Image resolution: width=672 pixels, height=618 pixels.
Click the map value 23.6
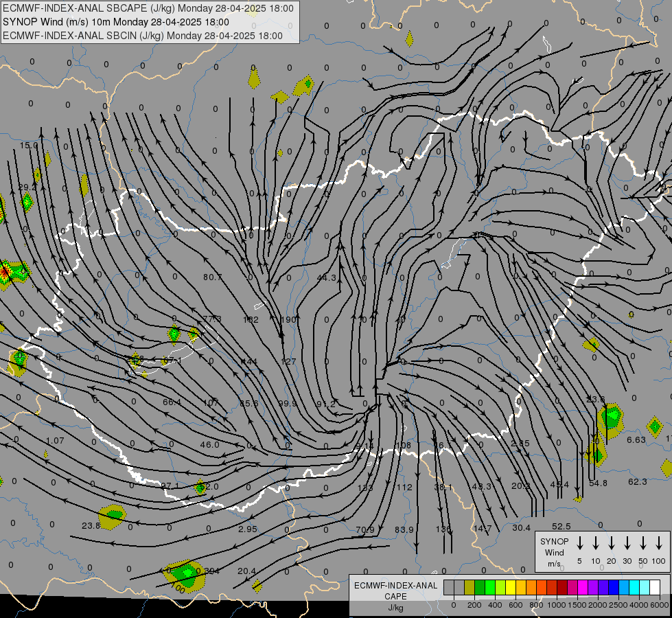coord(595,399)
